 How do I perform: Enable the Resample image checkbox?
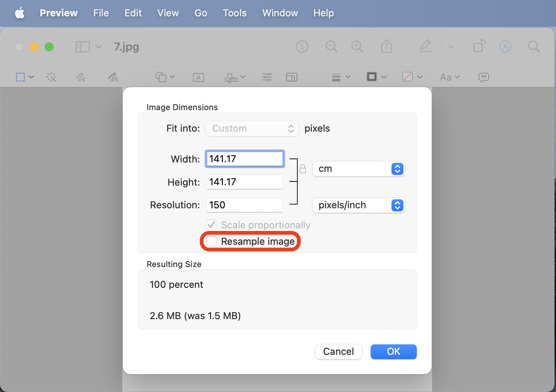point(212,241)
